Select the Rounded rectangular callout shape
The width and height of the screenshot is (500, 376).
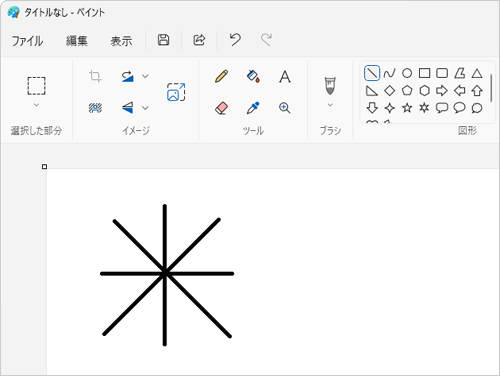coord(442,108)
